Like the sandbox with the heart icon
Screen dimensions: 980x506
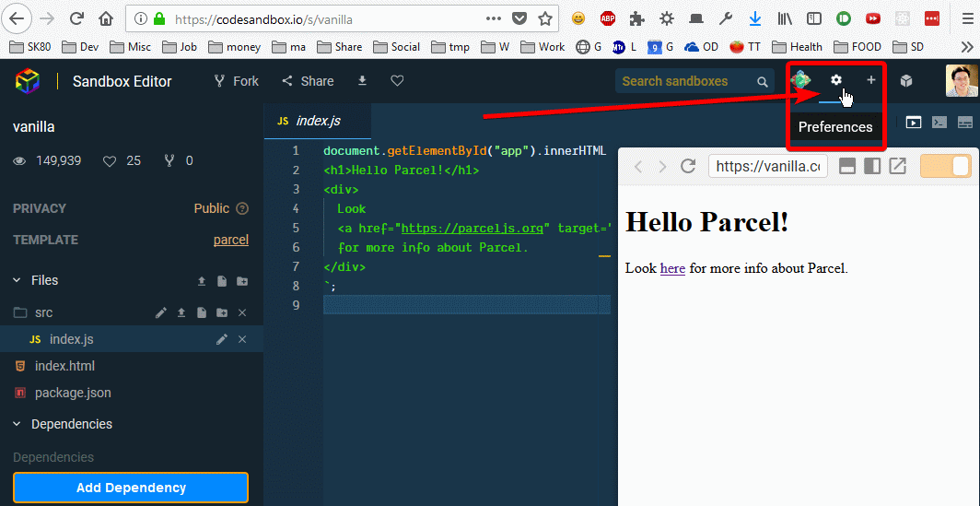(x=397, y=81)
